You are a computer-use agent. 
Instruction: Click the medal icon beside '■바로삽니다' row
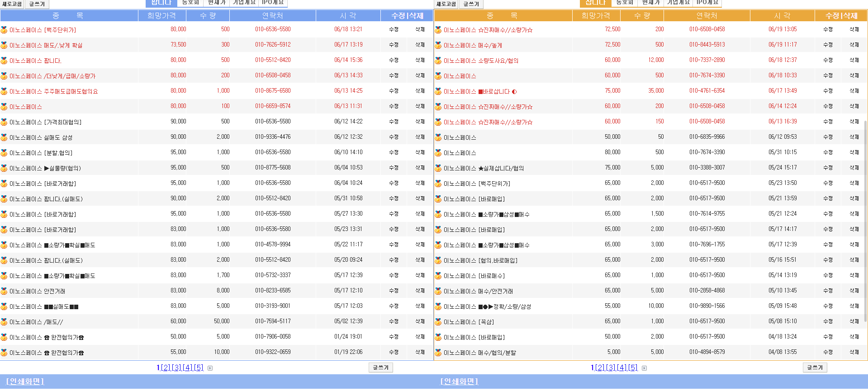pyautogui.click(x=438, y=91)
